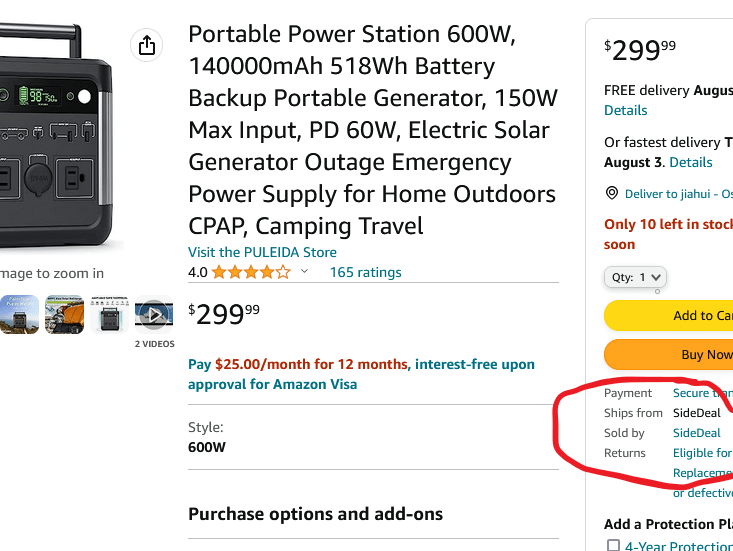
Task: Check the 4-Year Protection plan checkbox
Action: coord(612,546)
